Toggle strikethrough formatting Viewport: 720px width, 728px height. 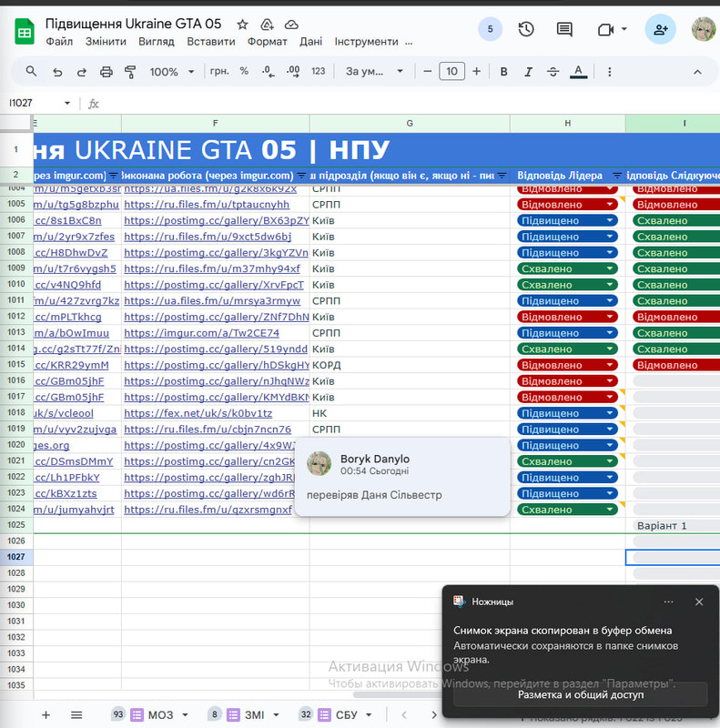(553, 72)
